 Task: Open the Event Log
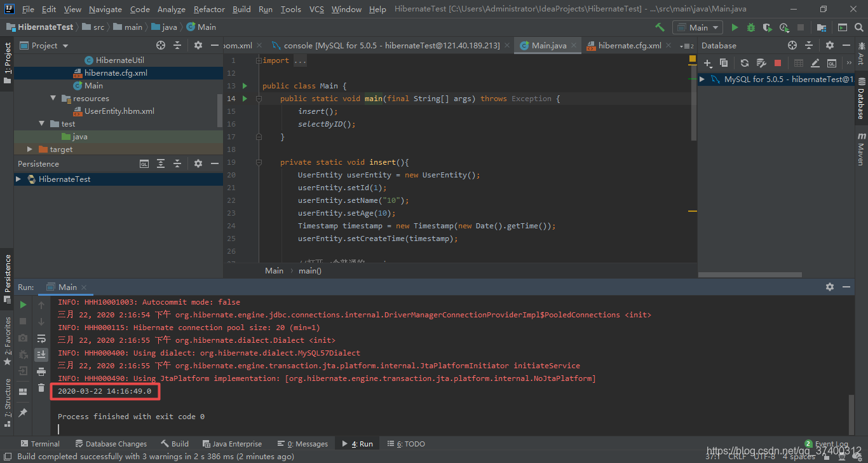[x=827, y=444]
